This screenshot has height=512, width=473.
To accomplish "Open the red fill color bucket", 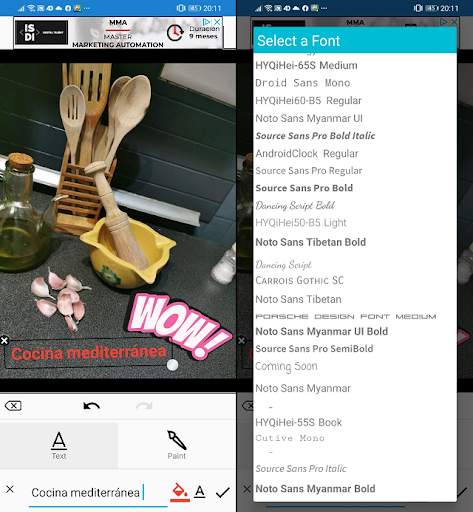I will [x=180, y=492].
